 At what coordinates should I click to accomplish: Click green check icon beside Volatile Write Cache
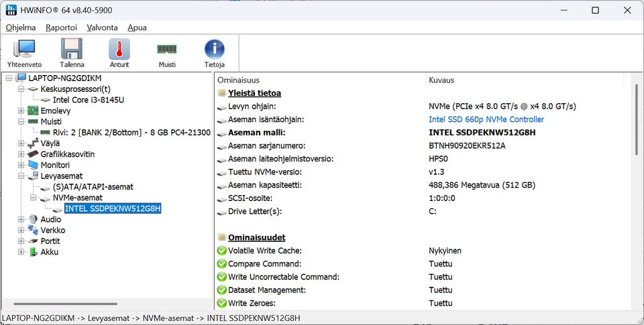(x=222, y=251)
